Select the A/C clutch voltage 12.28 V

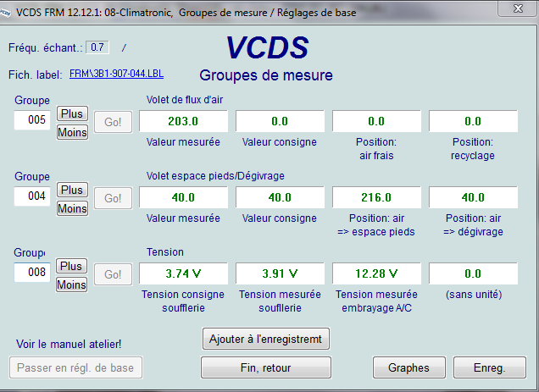coord(376,273)
